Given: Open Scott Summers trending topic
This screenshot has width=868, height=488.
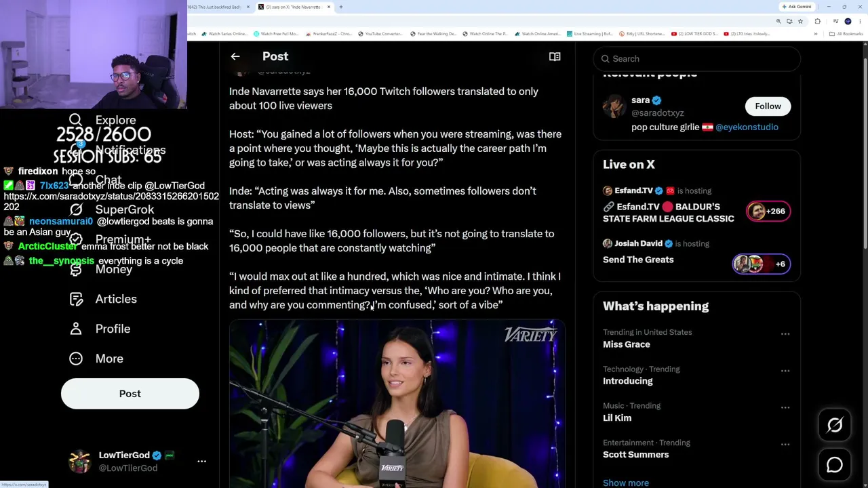Looking at the screenshot, I should click(x=635, y=455).
